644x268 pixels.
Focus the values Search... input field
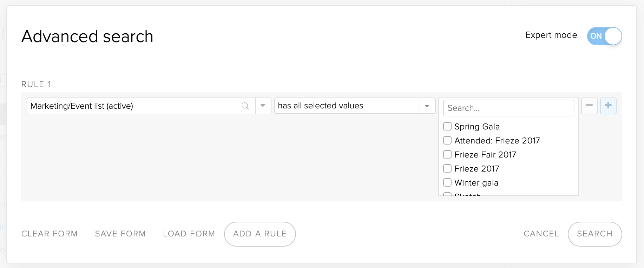pyautogui.click(x=509, y=108)
